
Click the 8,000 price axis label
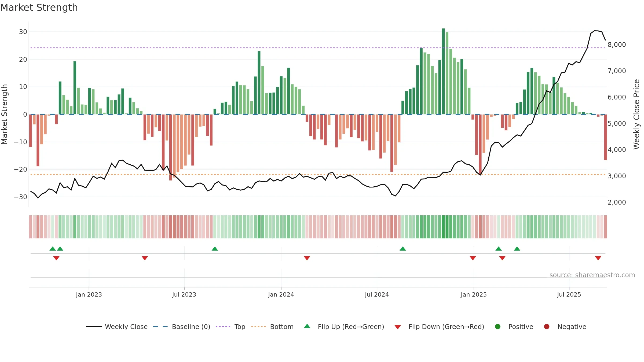click(617, 45)
